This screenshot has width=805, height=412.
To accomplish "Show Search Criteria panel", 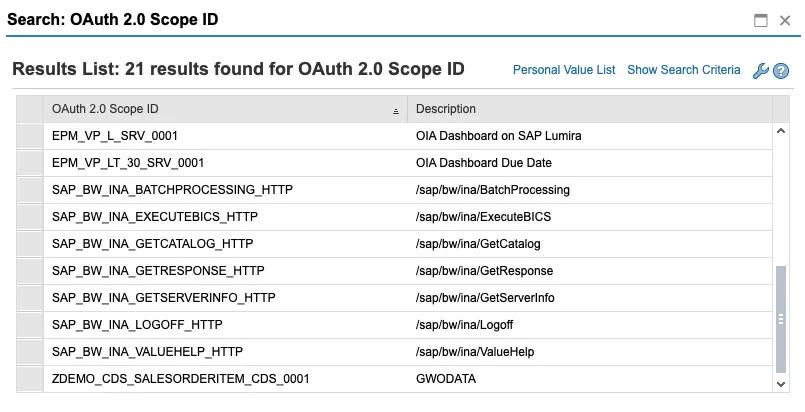I will pyautogui.click(x=683, y=70).
